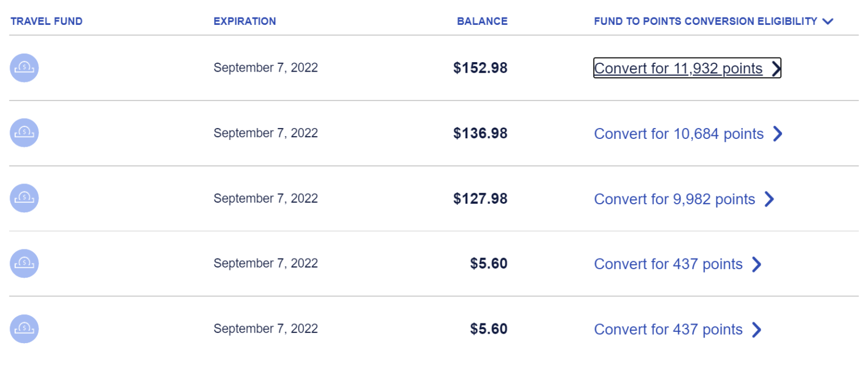Click the arrow next to the first Convert for 437 points
868x368 pixels.
(x=757, y=264)
